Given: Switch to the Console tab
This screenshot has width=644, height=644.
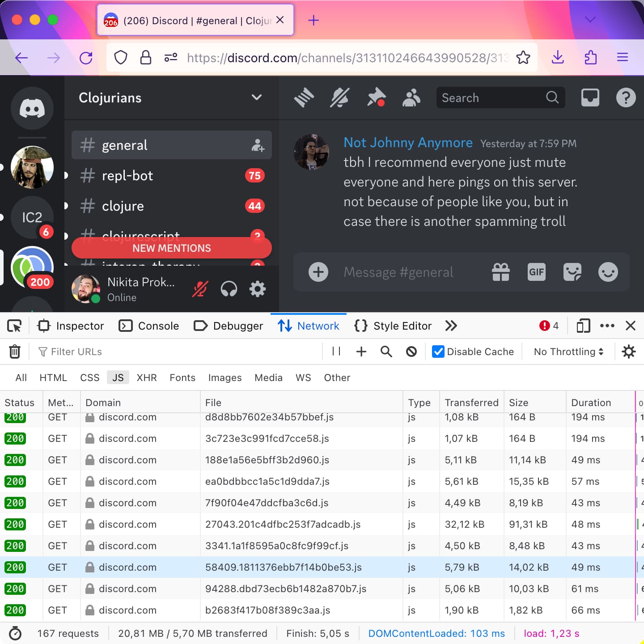Looking at the screenshot, I should 149,326.
